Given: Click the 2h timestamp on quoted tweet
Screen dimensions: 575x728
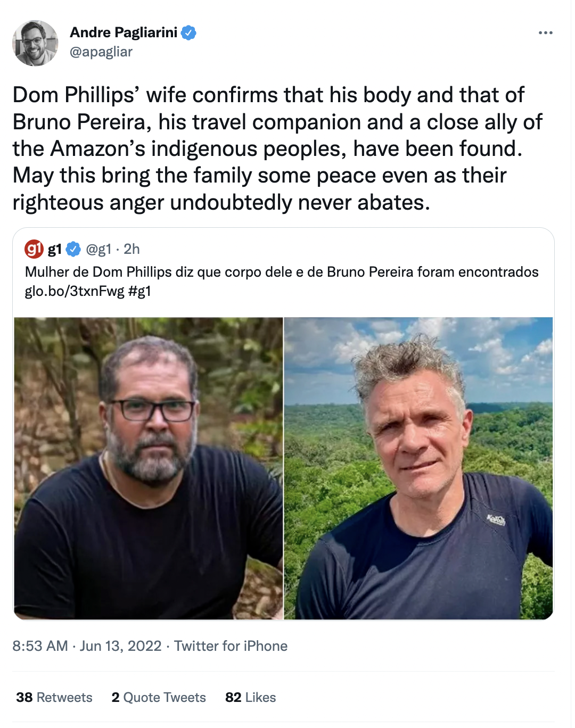Looking at the screenshot, I should tap(132, 249).
